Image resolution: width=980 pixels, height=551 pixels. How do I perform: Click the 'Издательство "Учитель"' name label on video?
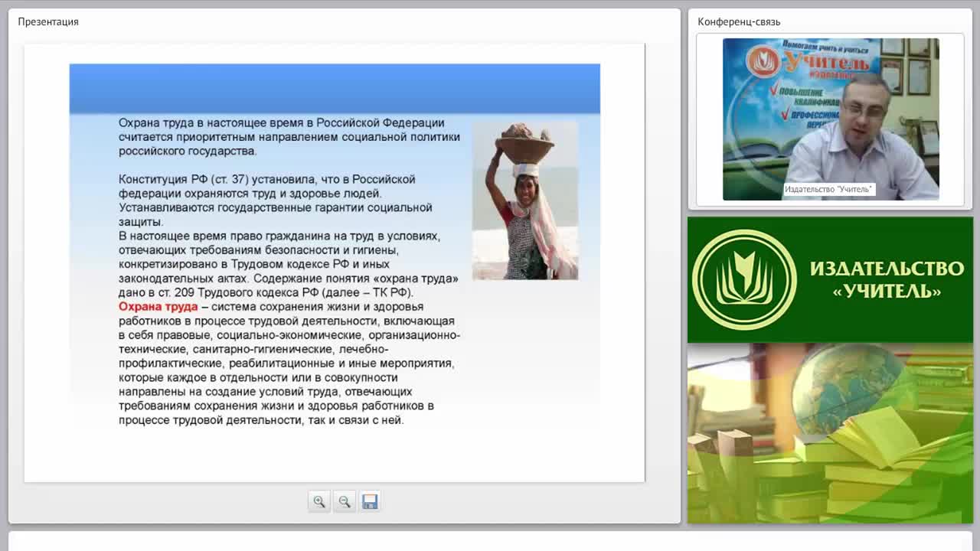828,189
